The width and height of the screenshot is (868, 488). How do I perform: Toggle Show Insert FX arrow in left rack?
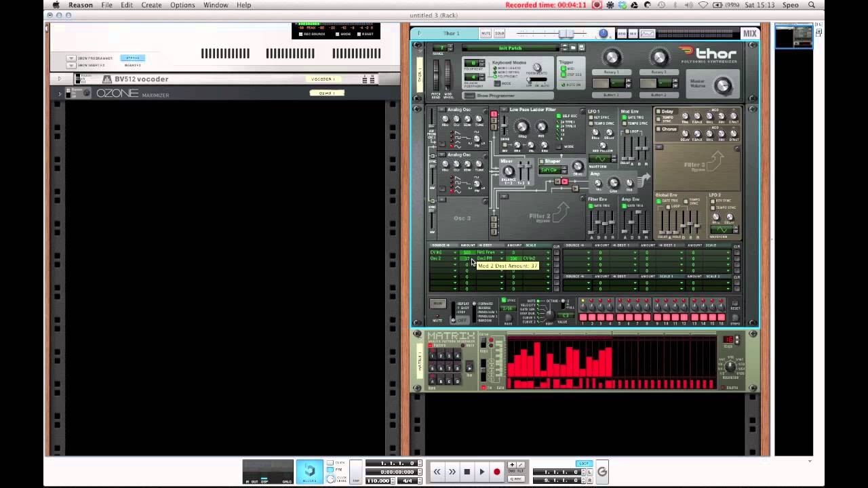click(x=71, y=66)
